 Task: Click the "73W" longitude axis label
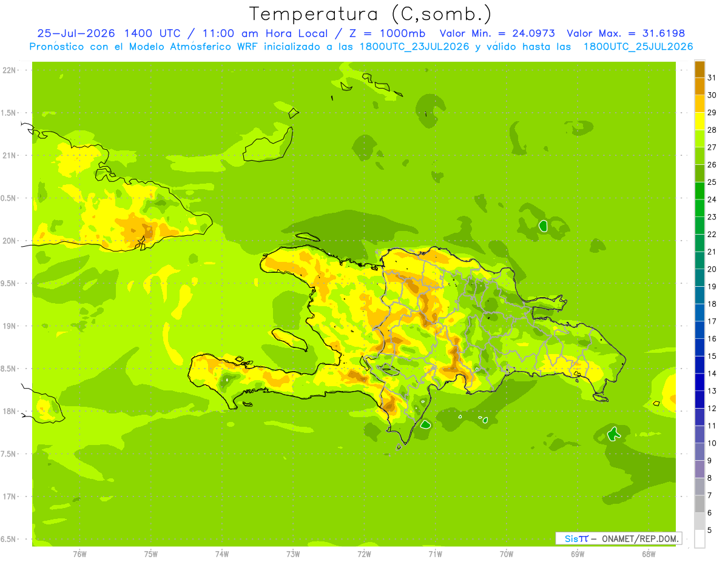click(293, 554)
